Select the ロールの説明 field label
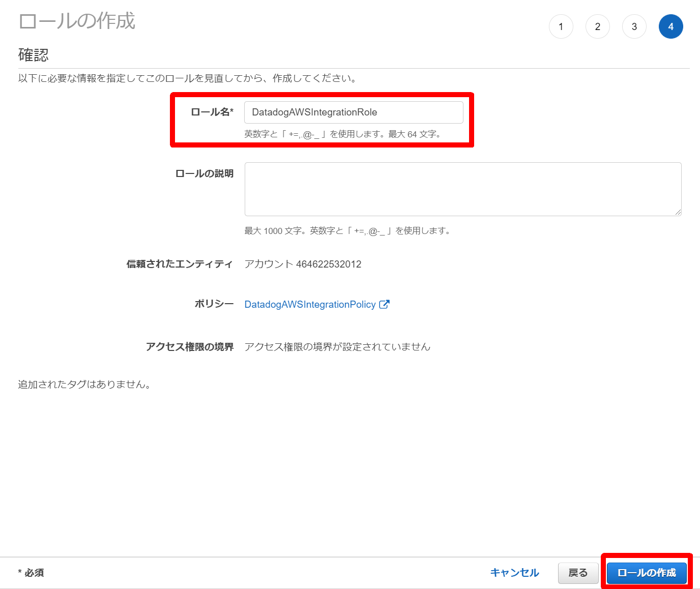This screenshot has height=589, width=700. 205,173
